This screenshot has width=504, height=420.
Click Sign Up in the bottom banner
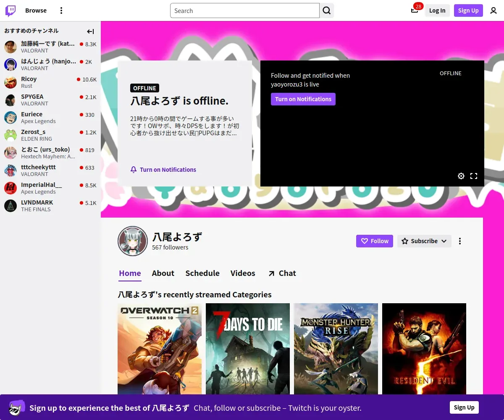(x=464, y=407)
